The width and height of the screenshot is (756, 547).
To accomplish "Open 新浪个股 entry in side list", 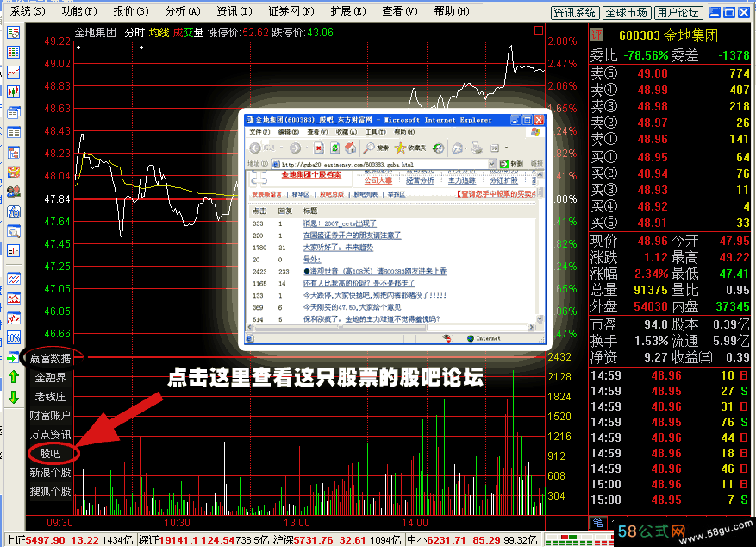I will click(50, 473).
